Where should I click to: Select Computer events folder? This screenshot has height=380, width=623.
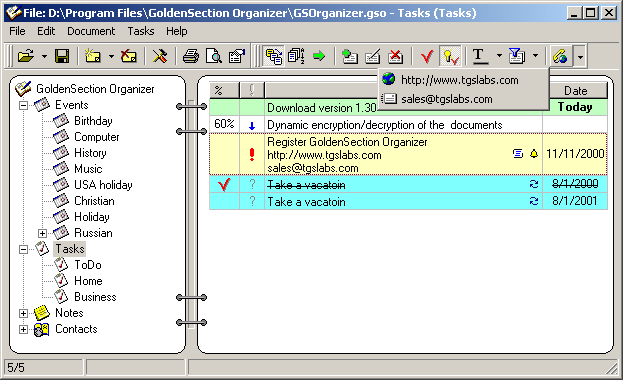point(97,137)
